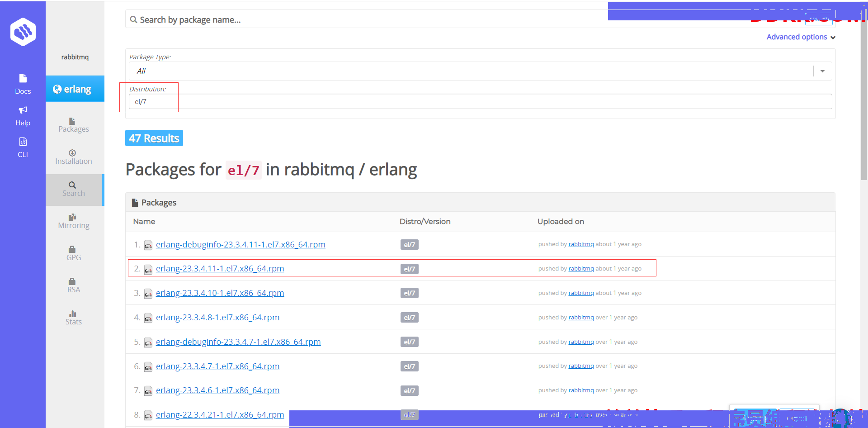Click rabbitmq uploader link on row 5
The image size is (868, 428).
581,342
